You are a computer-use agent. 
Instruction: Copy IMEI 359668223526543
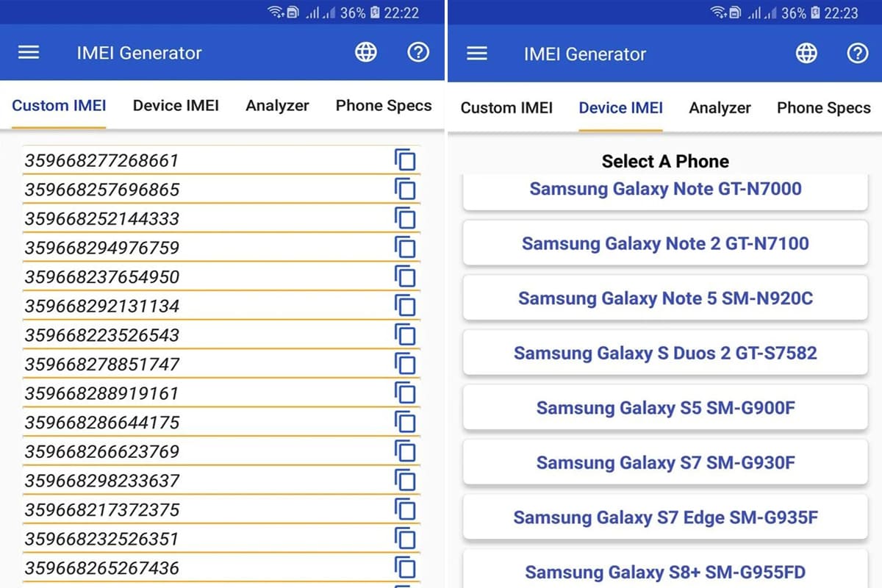[405, 334]
